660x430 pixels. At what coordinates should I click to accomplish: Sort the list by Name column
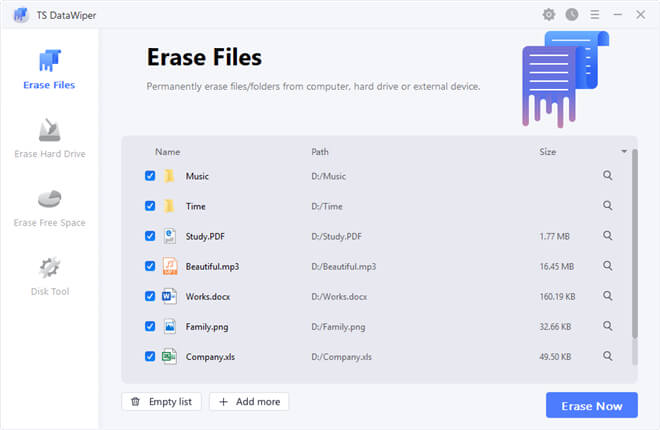click(x=167, y=152)
